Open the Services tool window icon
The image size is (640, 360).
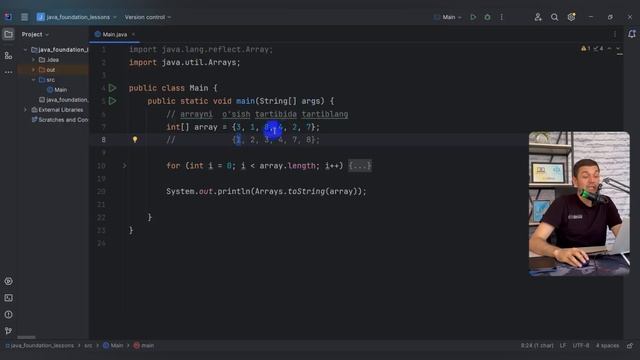coord(8,281)
